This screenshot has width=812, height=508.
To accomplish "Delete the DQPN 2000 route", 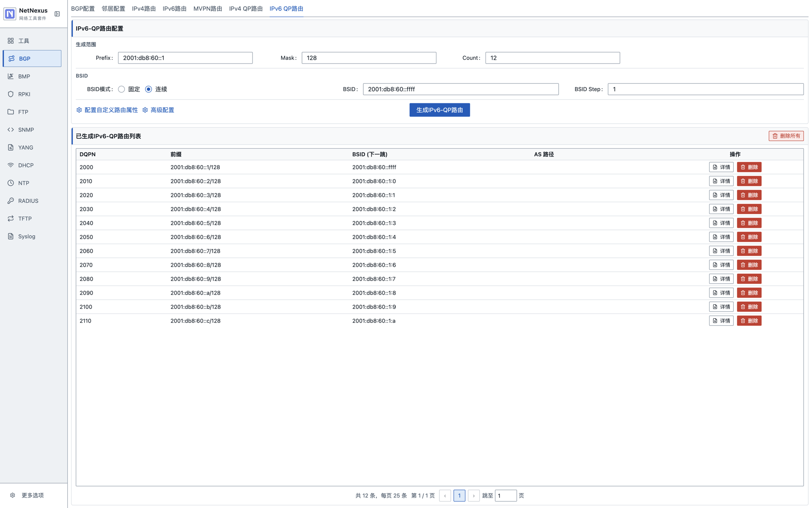I will point(749,167).
